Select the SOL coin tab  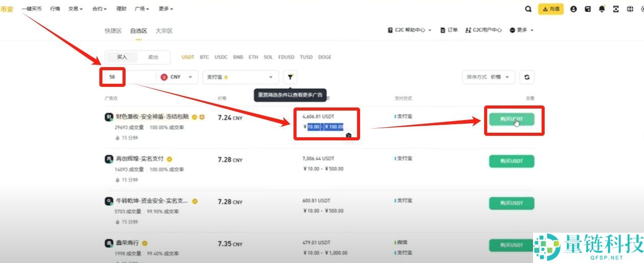(x=268, y=57)
